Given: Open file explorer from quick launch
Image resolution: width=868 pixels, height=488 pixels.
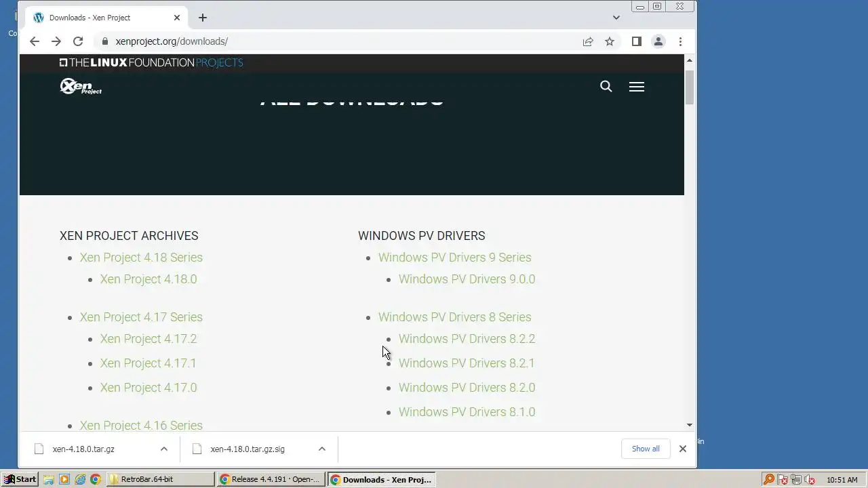Looking at the screenshot, I should point(49,479).
